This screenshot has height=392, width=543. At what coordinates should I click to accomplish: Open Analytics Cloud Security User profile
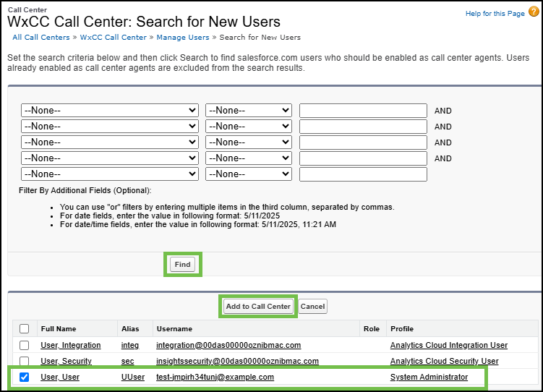click(x=444, y=361)
